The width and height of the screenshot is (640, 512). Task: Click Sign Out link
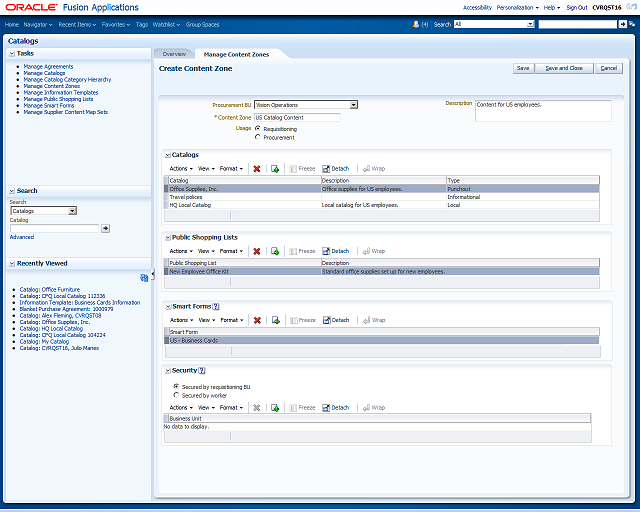point(577,7)
